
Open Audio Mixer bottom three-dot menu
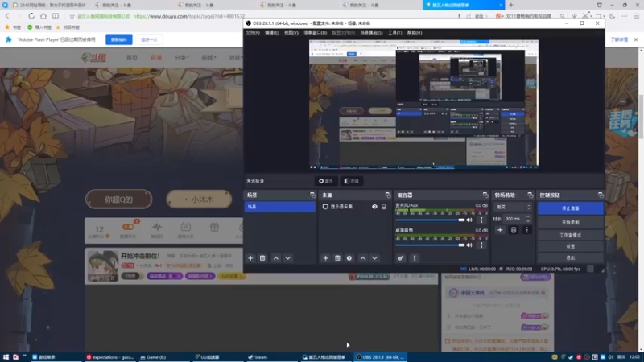click(414, 258)
